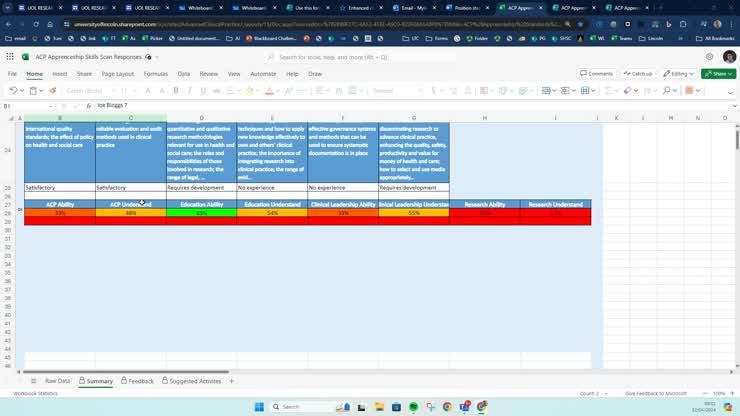This screenshot has height=416, width=740.
Task: Toggle Italic formatting
Action: coord(189,91)
